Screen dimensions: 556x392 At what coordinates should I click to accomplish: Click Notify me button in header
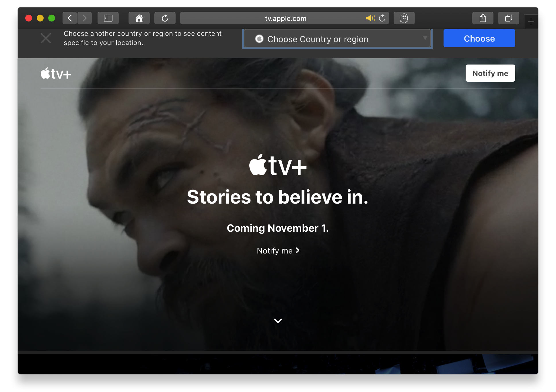490,73
